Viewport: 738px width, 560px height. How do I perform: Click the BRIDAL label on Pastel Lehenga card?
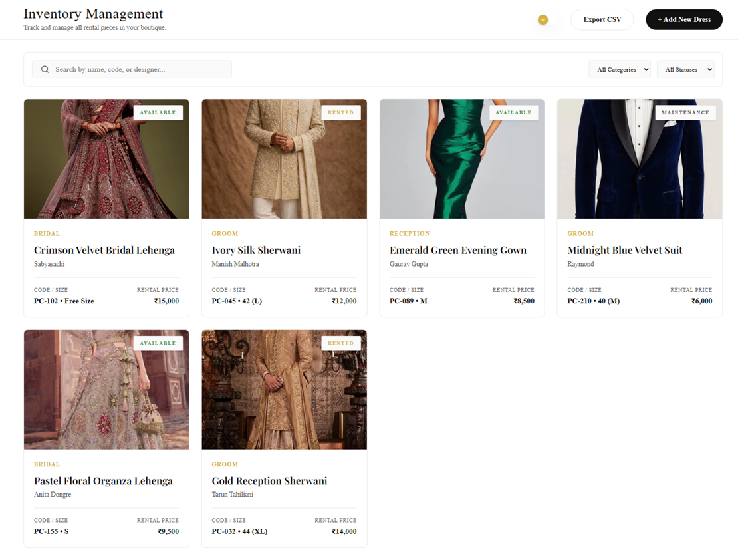47,464
